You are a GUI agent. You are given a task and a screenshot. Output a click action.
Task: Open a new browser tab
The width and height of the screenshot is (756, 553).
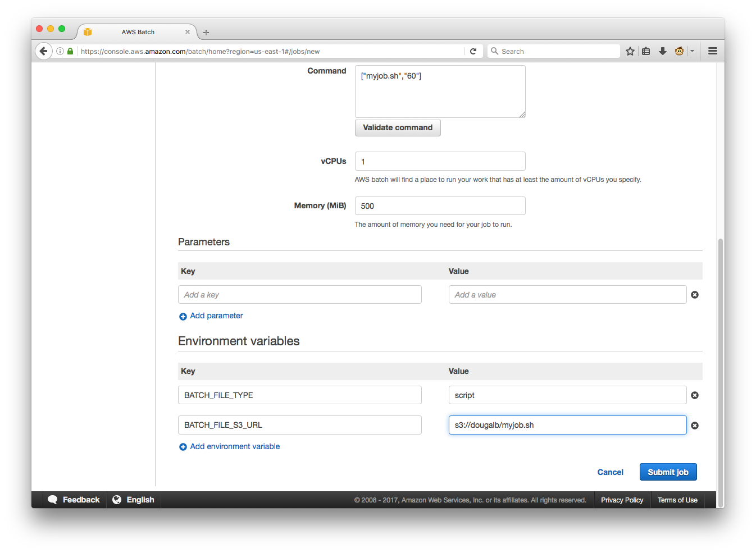tap(206, 33)
